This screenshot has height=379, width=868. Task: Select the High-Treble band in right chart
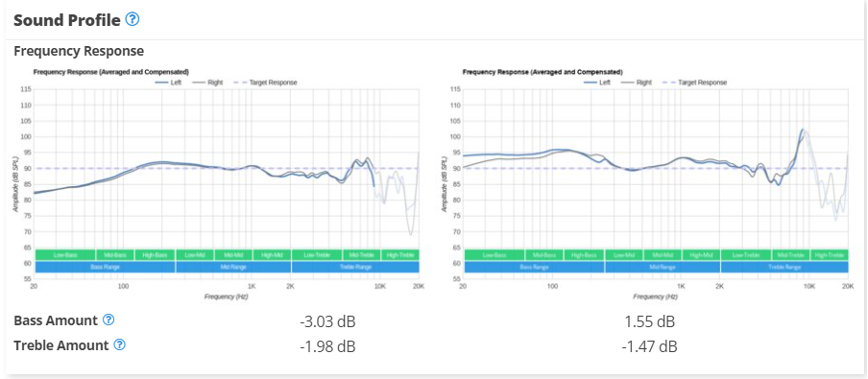point(830,255)
